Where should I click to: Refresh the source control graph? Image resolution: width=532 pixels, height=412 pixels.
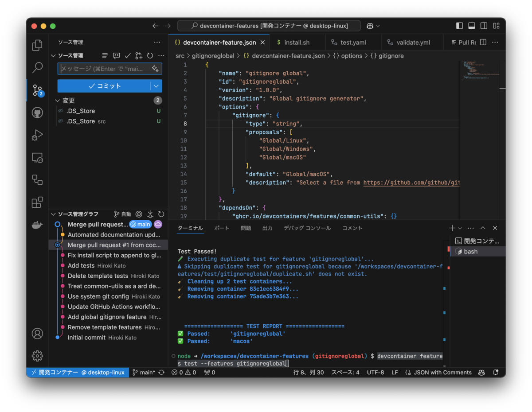pyautogui.click(x=161, y=214)
